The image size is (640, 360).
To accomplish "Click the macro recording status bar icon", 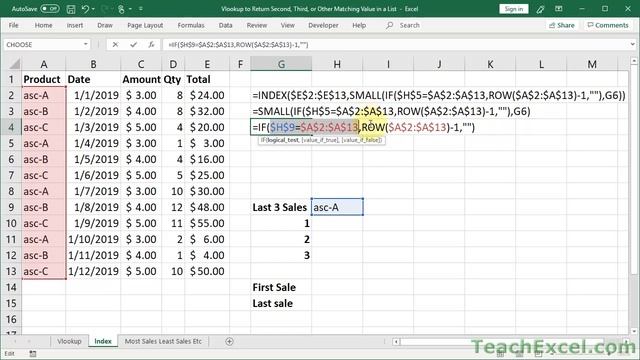I will [x=33, y=354].
